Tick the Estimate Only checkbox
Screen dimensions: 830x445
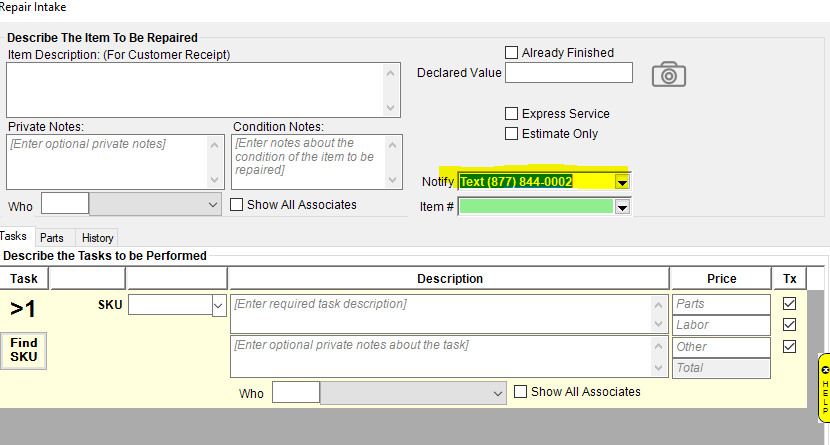pos(512,134)
